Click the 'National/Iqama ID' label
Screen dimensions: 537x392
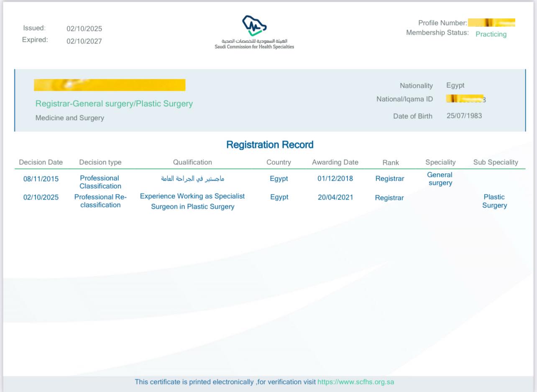405,99
